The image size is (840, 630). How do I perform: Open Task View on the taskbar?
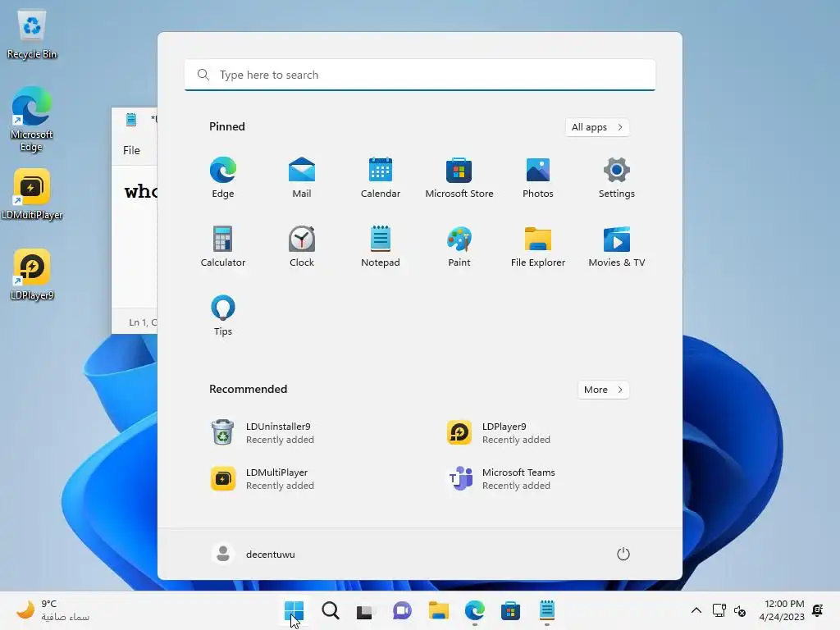(367, 610)
